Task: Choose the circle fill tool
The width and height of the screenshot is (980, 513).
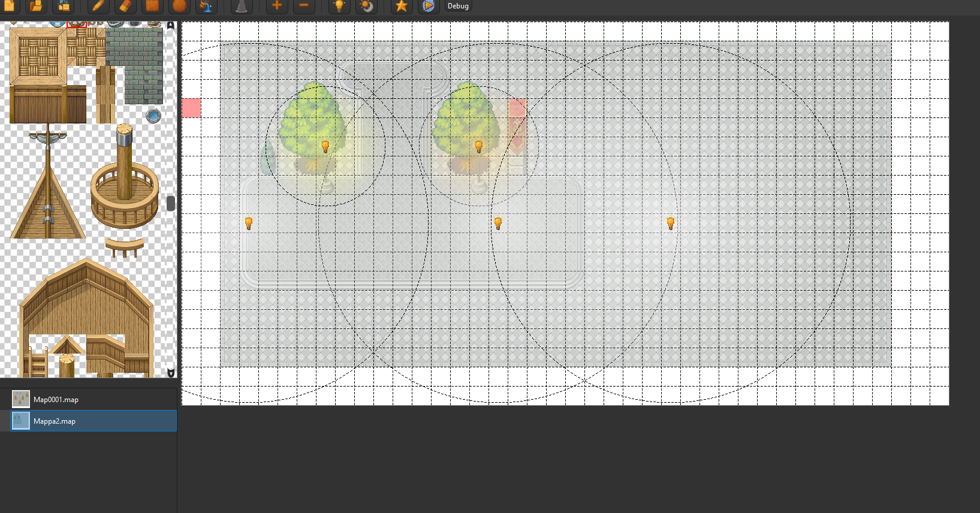Action: (179, 6)
